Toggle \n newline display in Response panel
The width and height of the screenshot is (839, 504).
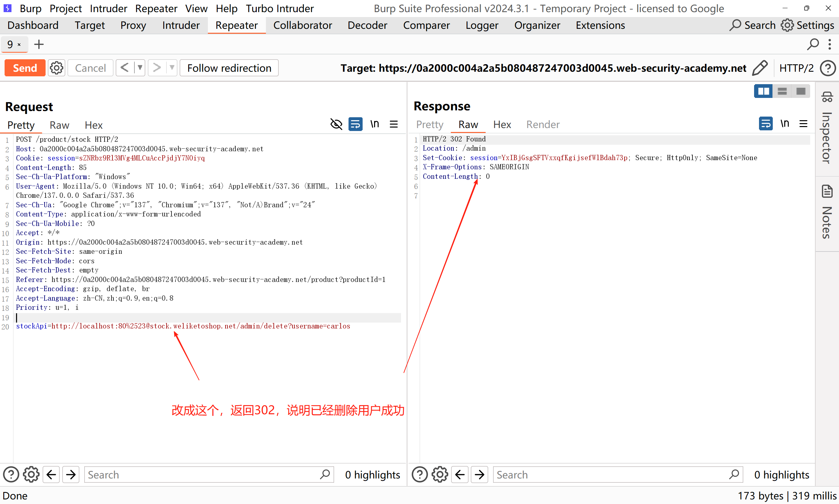pyautogui.click(x=785, y=123)
